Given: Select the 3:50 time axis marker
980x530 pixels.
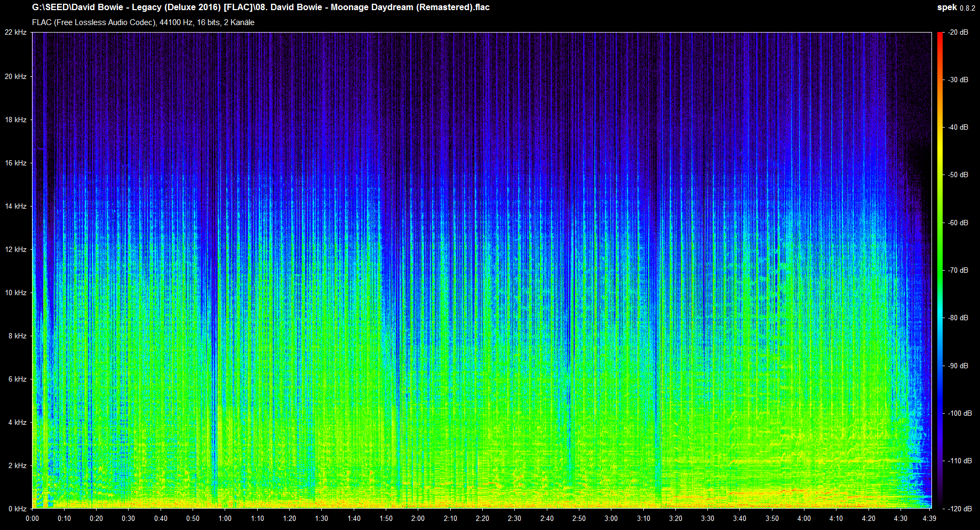Looking at the screenshot, I should click(x=772, y=518).
